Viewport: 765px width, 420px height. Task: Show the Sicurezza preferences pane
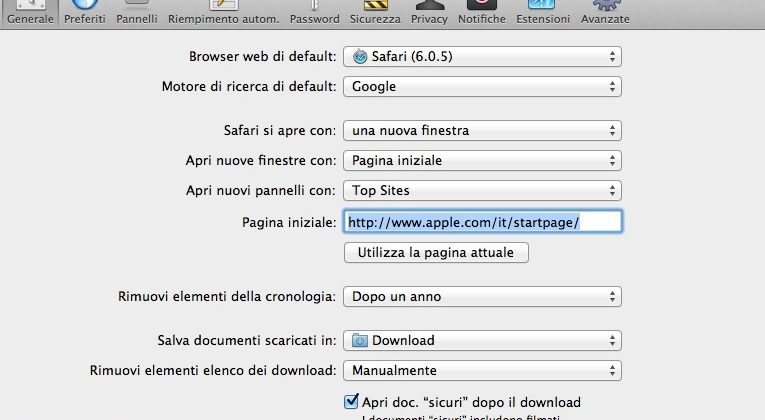coord(375,13)
